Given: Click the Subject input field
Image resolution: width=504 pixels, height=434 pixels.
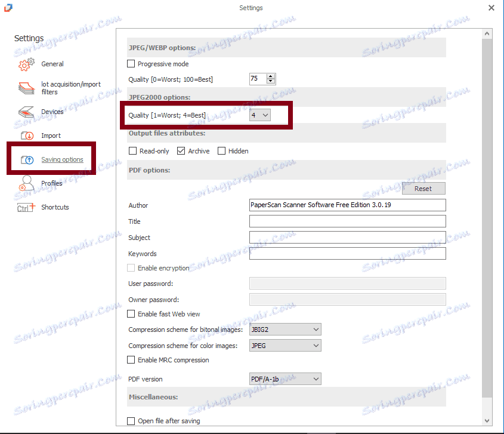Looking at the screenshot, I should coord(348,237).
